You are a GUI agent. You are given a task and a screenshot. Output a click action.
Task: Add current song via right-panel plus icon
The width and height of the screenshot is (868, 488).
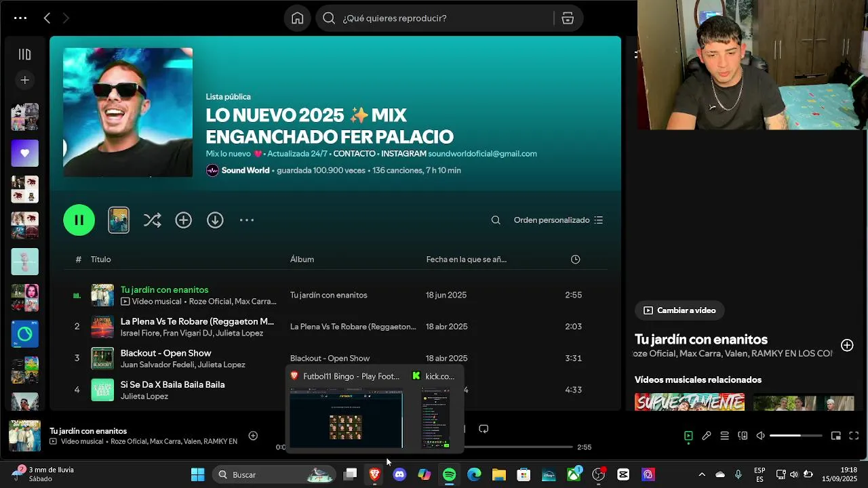847,345
